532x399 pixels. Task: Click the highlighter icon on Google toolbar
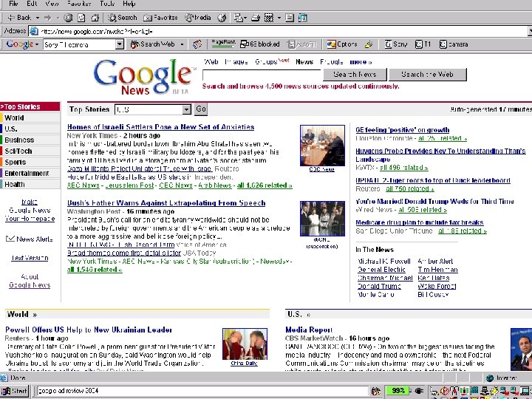pos(369,44)
